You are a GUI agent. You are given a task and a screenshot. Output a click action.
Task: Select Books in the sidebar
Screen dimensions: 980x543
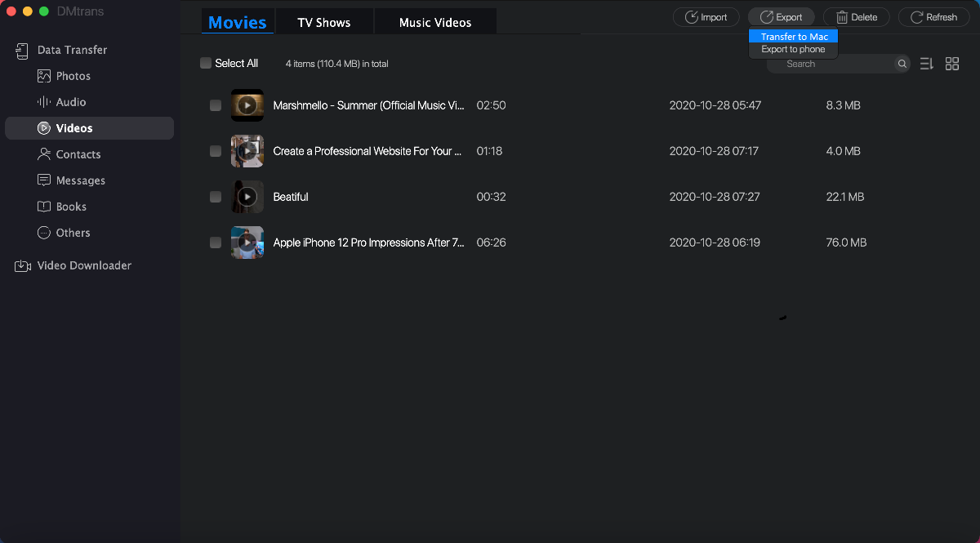(x=71, y=207)
